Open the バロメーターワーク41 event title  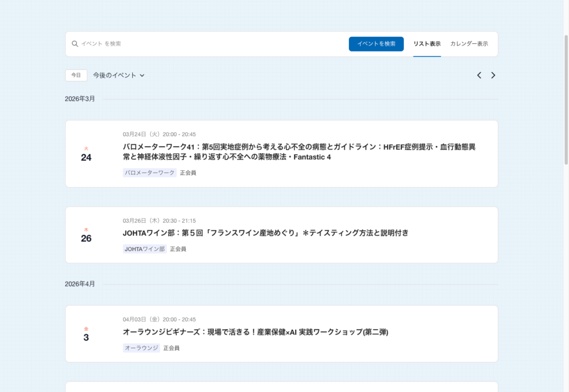coord(299,152)
